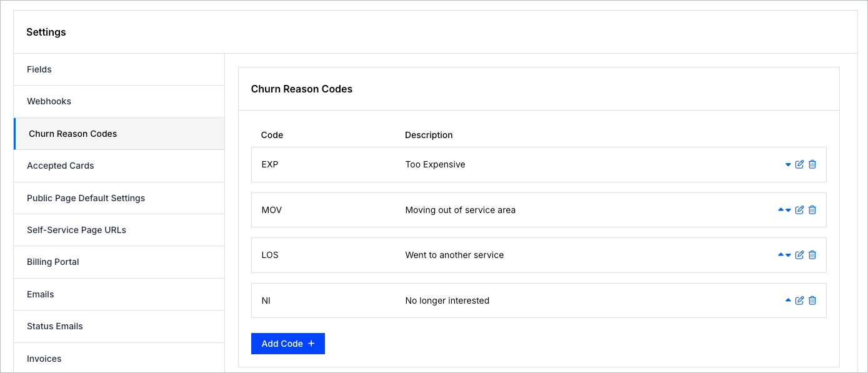Delete the MOV reason code
This screenshot has height=373, width=868.
tap(812, 210)
